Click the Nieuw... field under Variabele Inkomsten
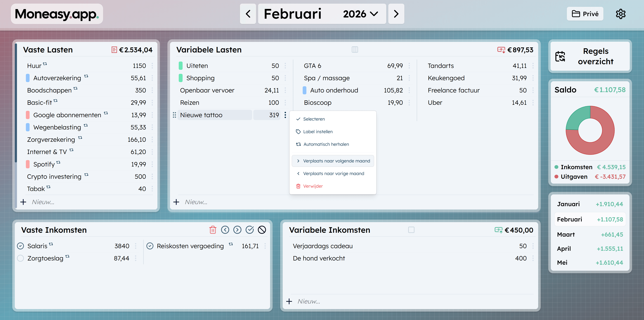Viewport: 644px width, 320px height. coord(309,301)
